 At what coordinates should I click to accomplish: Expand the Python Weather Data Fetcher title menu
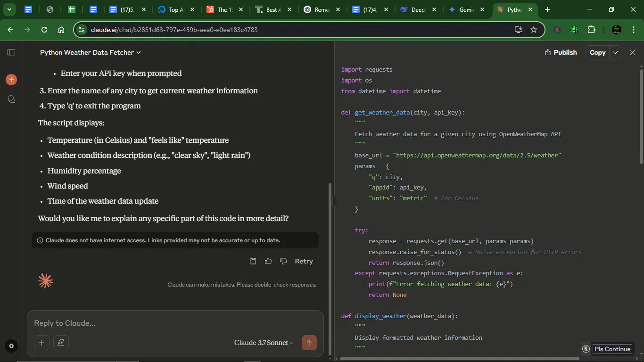coord(91,52)
